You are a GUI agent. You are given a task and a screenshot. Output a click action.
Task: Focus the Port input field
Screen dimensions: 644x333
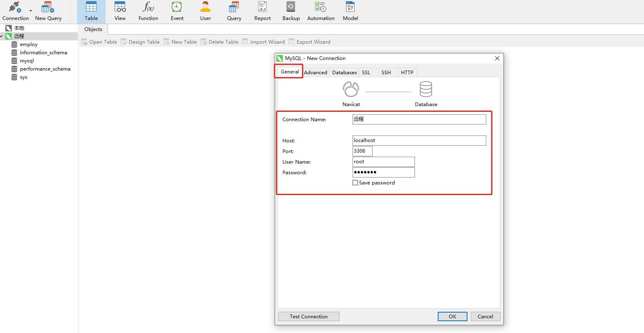[362, 151]
